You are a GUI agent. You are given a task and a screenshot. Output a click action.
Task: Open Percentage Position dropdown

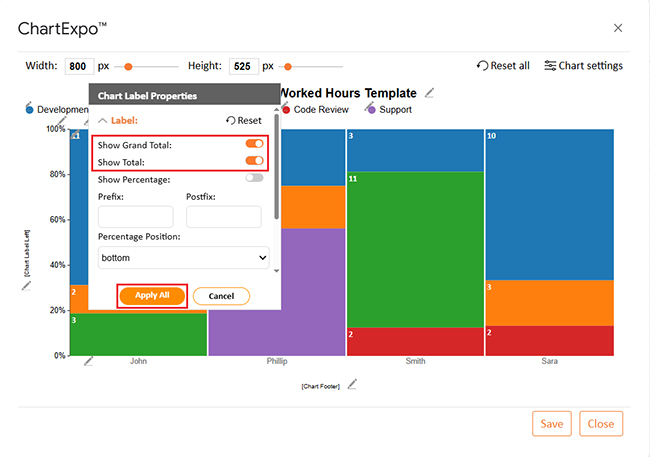(x=184, y=258)
